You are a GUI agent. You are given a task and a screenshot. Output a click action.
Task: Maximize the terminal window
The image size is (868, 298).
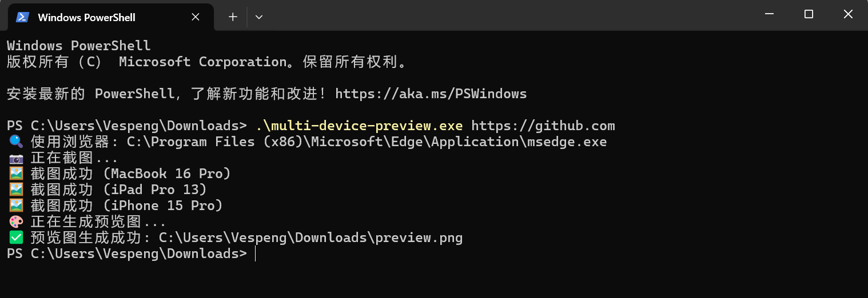click(809, 14)
